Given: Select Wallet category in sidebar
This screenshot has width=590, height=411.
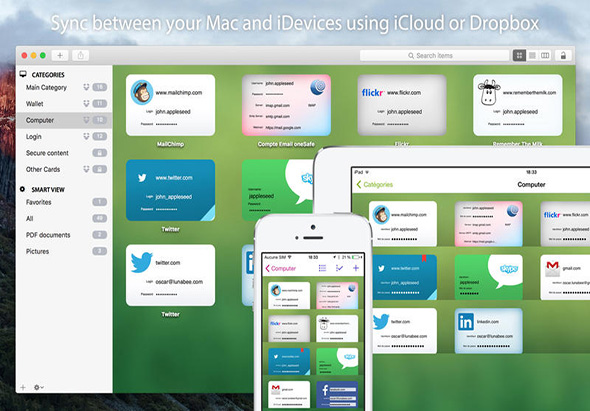Looking at the screenshot, I should tap(64, 104).
